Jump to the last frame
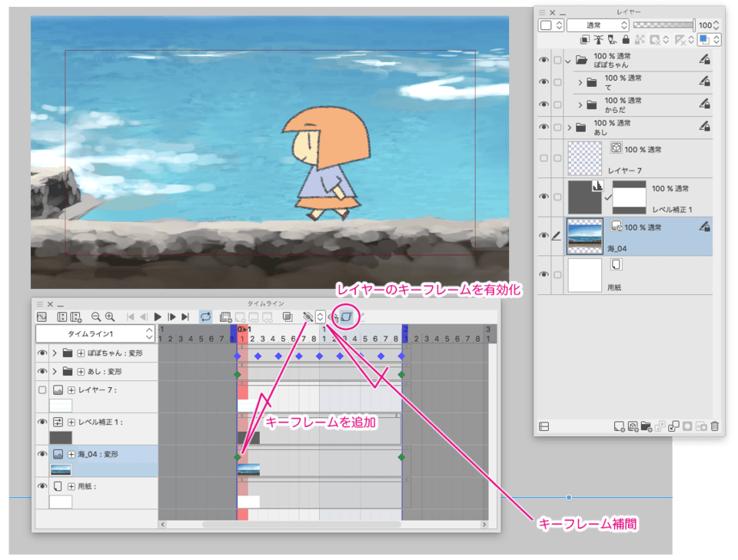The width and height of the screenshot is (738, 560). click(185, 315)
